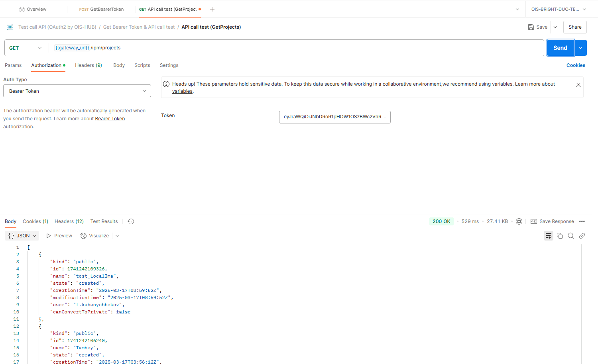Open the Overview tab
This screenshot has width=598, height=364.
[33, 9]
